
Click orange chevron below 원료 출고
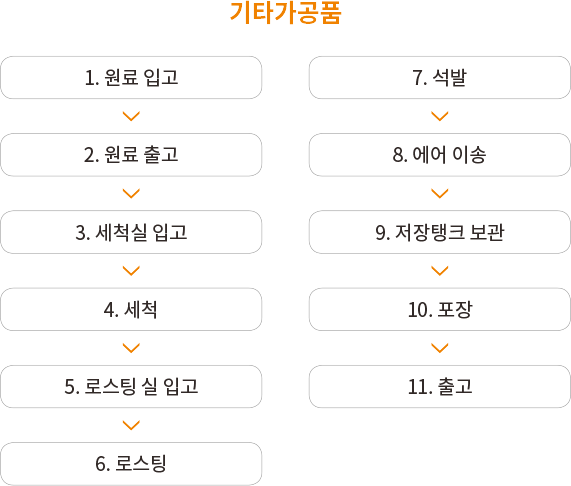tap(131, 193)
